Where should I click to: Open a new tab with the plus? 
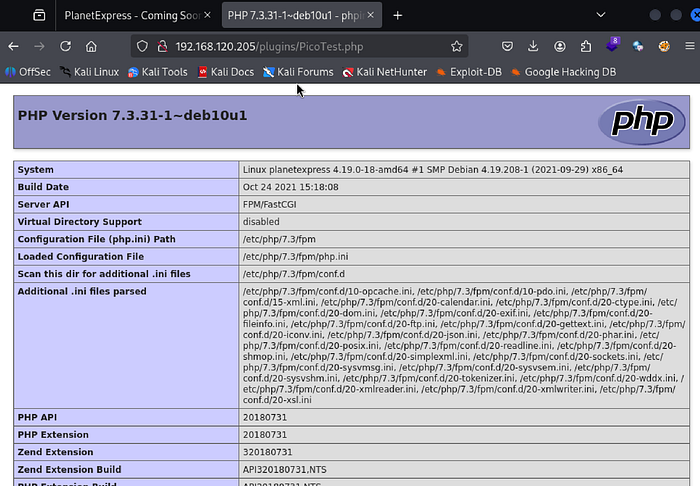point(398,16)
